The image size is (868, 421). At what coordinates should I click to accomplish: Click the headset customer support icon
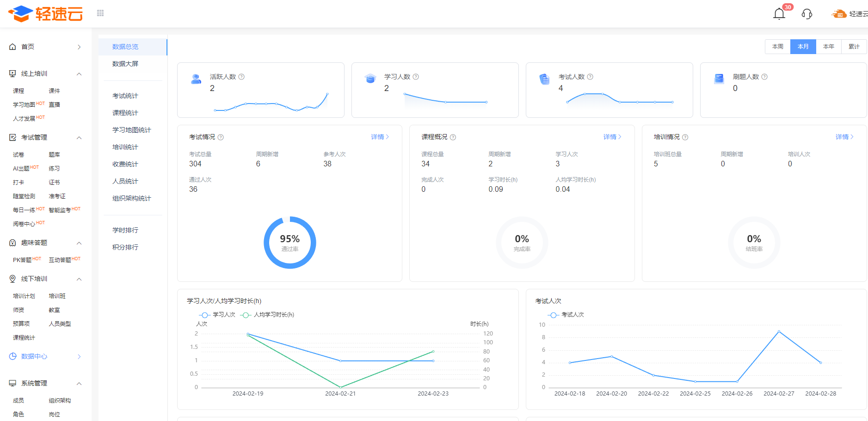[807, 14]
